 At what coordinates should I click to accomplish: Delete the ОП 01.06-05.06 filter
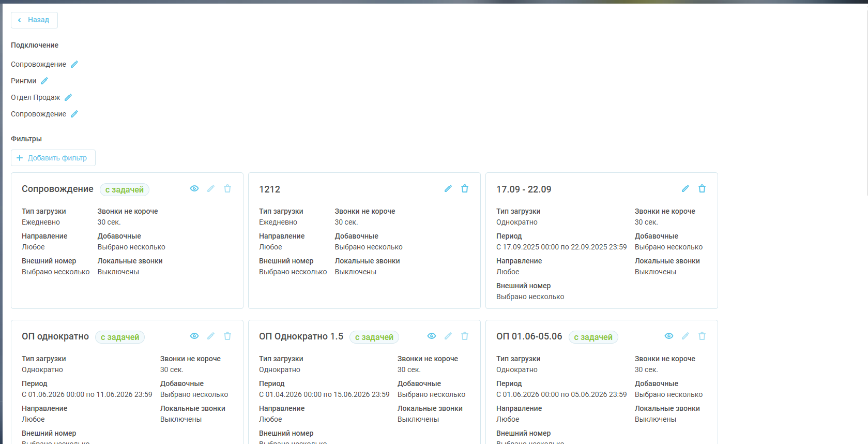coord(702,336)
